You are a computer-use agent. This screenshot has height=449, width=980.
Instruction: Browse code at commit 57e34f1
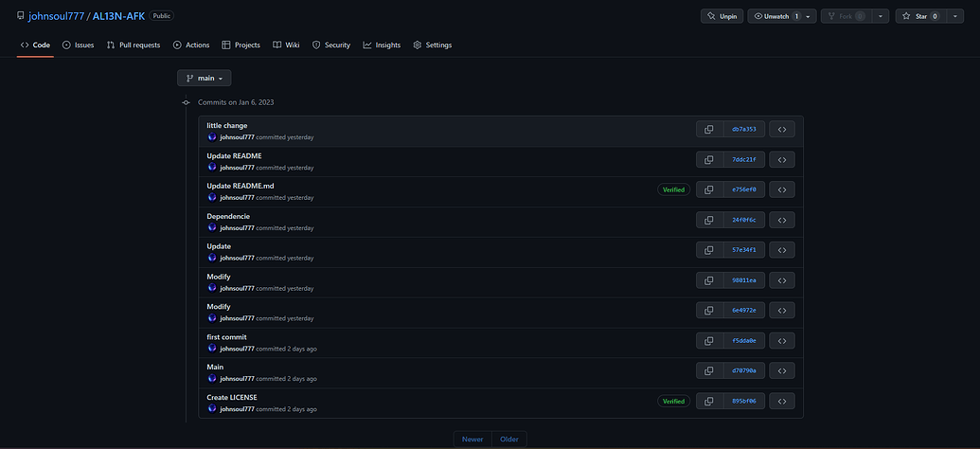782,250
